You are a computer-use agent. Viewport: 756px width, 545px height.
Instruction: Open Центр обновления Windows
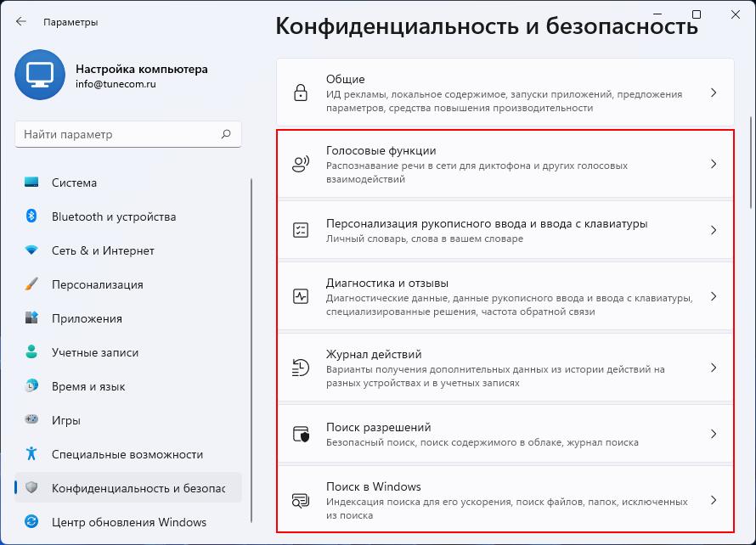click(x=128, y=522)
